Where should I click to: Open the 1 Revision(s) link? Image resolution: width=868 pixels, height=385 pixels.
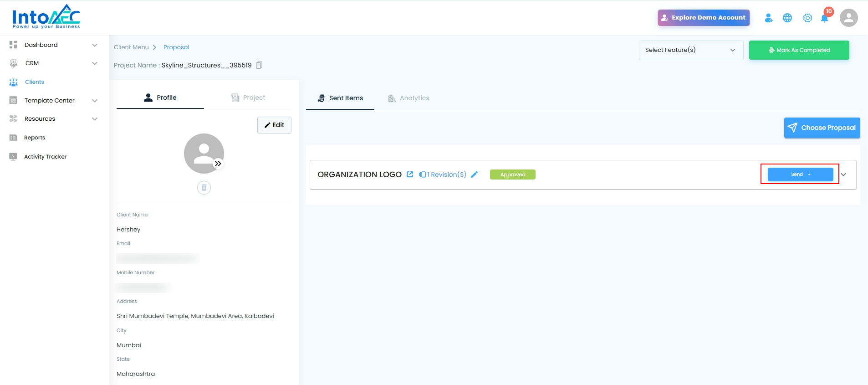pos(447,175)
